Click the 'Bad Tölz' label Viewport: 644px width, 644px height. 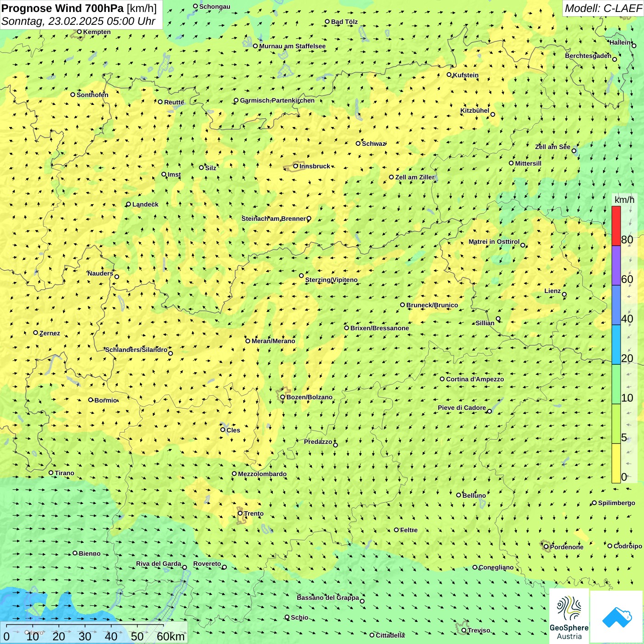coord(345,22)
